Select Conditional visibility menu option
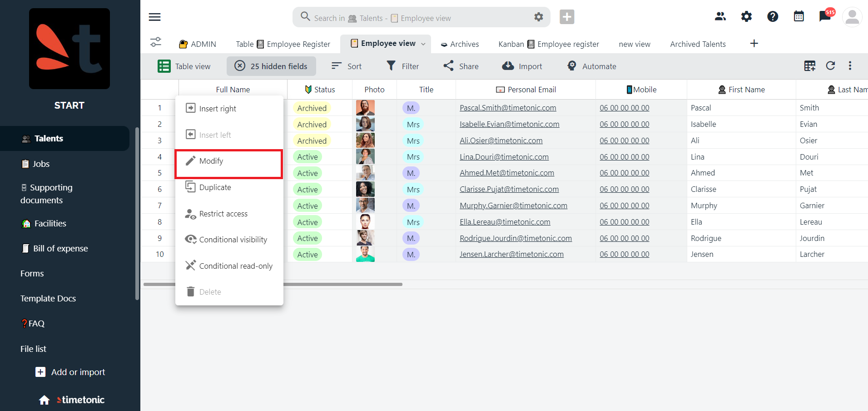 click(x=229, y=240)
